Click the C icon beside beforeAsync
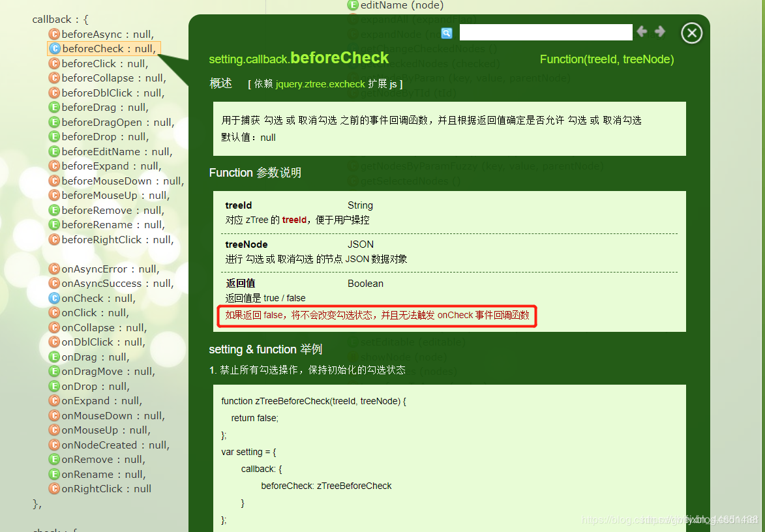 pos(54,34)
